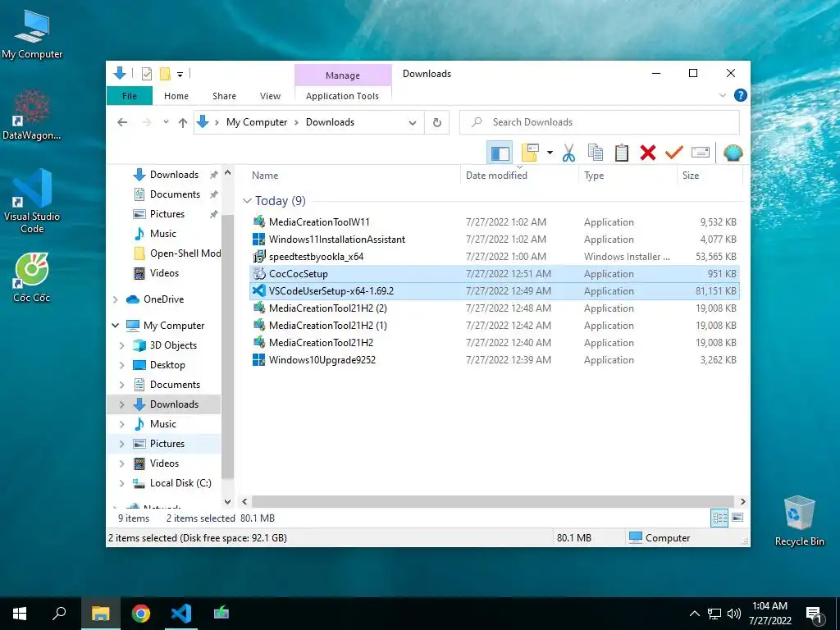Toggle the navigation pane toolbar button
Screen dimensions: 840x630
(x=500, y=153)
